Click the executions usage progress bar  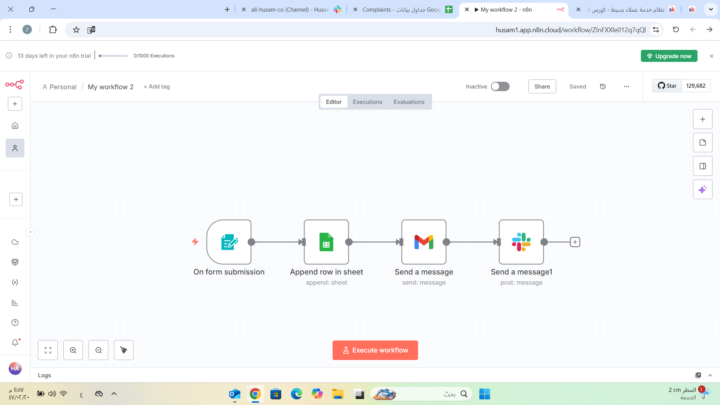click(x=113, y=56)
